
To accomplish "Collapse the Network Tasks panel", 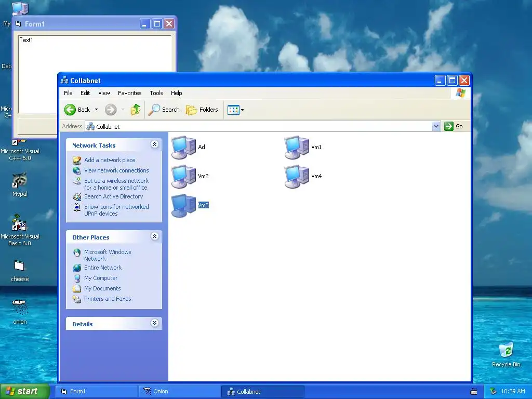I will (154, 144).
